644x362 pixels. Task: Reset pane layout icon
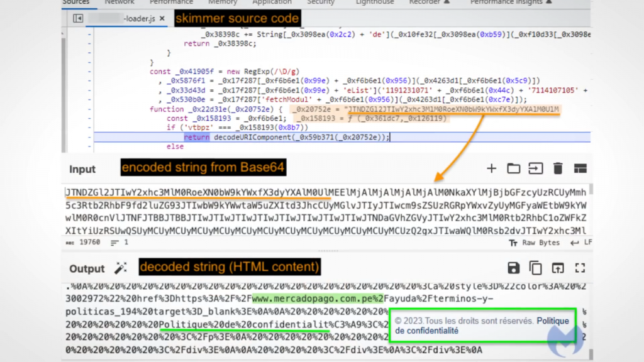(x=580, y=168)
